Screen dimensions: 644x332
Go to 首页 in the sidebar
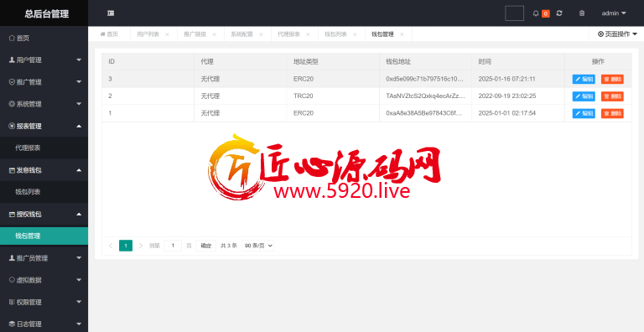point(44,39)
